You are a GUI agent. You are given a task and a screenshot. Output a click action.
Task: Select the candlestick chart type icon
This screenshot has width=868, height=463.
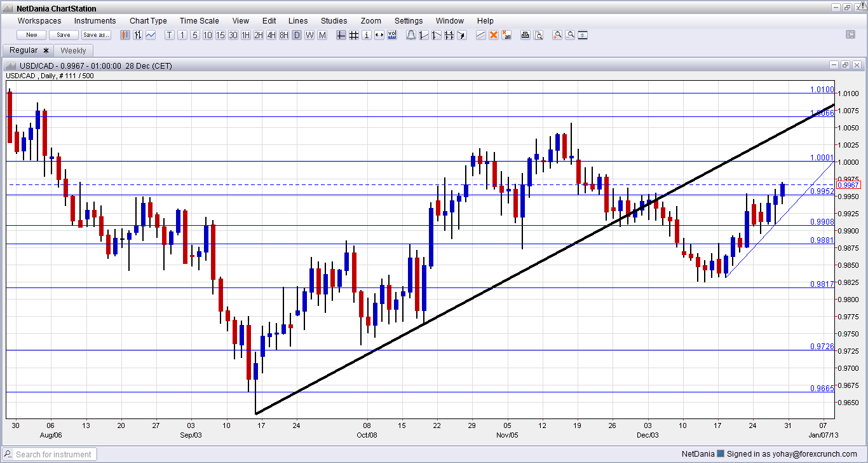coord(125,35)
